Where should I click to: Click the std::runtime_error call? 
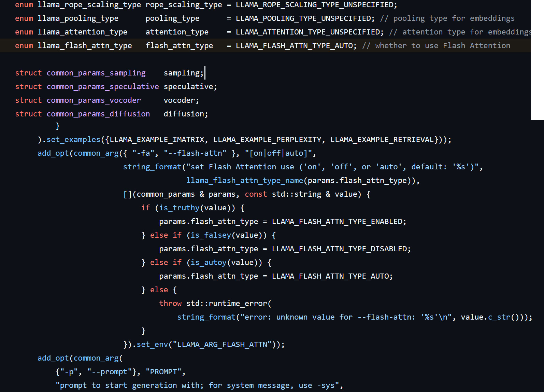227,304
